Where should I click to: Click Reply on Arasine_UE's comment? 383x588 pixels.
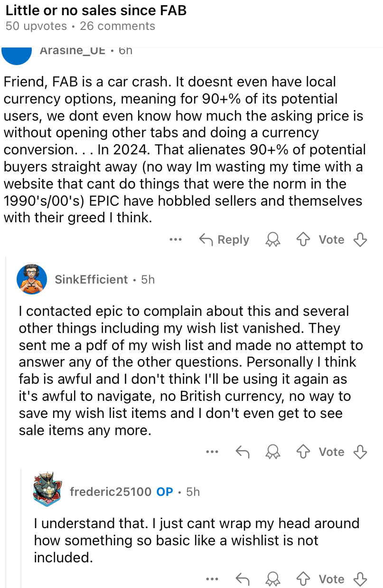(224, 240)
